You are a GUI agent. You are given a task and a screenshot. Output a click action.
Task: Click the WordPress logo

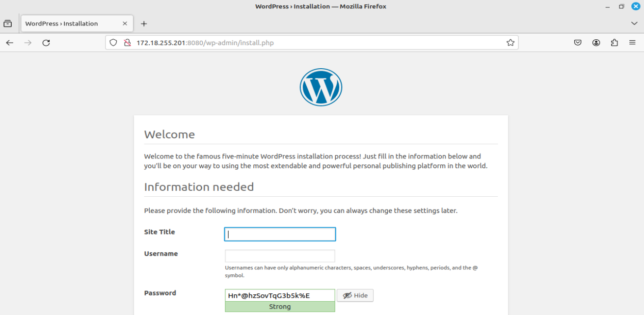point(321,87)
